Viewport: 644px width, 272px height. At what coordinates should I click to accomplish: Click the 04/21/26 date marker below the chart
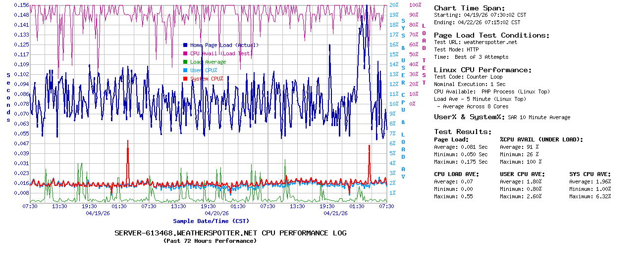click(336, 214)
